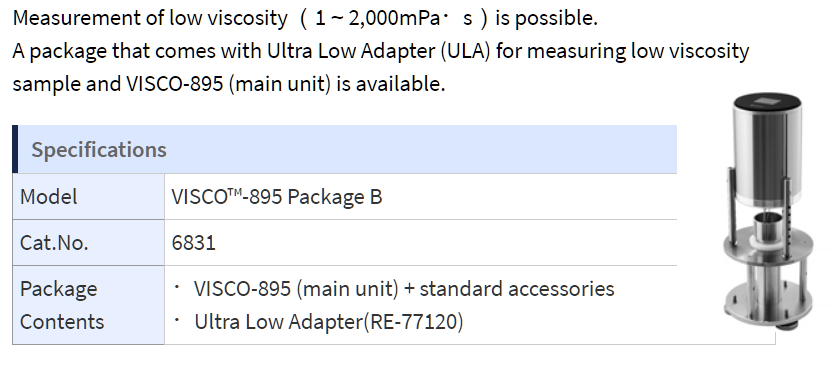Click the VISCO-895 main unit list item

393,288
